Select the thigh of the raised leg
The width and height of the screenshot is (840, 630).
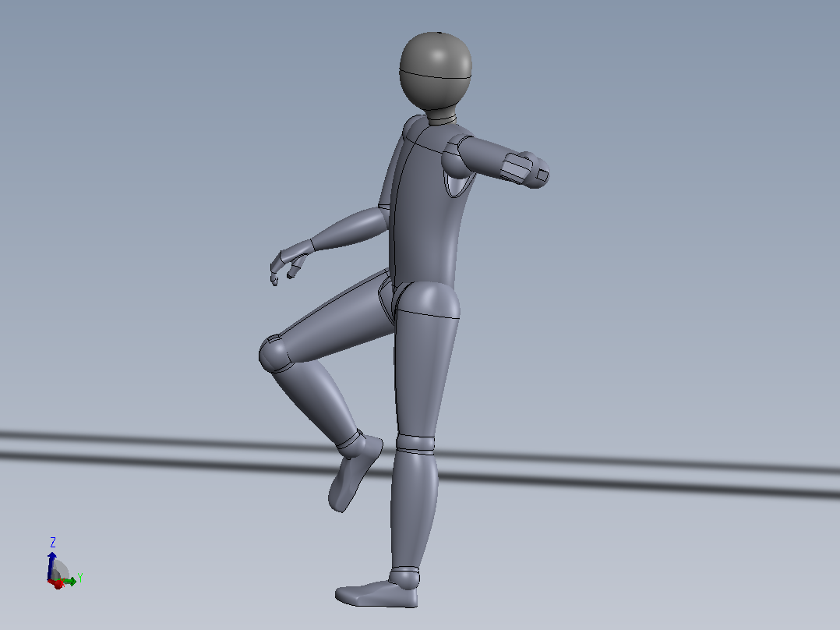pyautogui.click(x=337, y=320)
